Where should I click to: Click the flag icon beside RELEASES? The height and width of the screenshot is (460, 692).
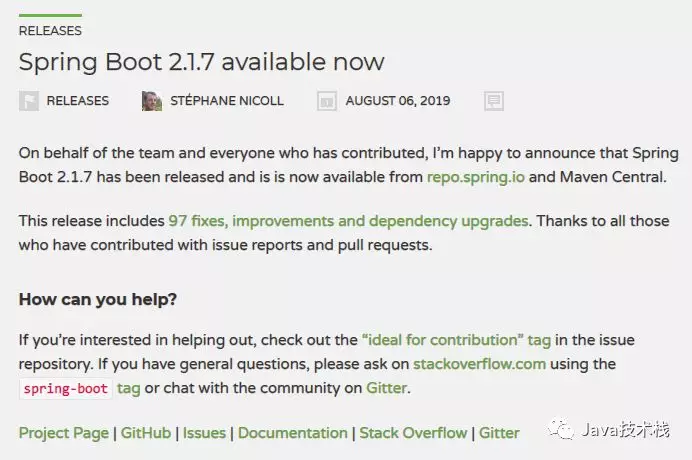click(29, 101)
